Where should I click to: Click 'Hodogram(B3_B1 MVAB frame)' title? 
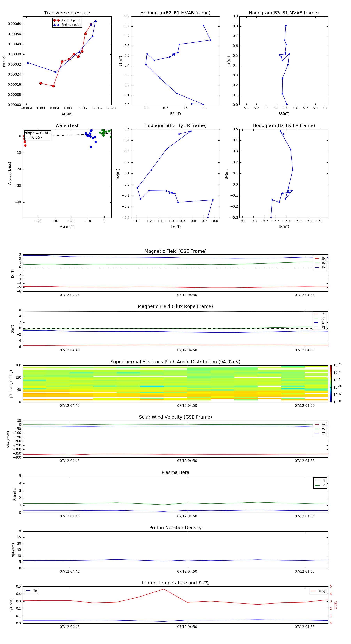coord(284,13)
